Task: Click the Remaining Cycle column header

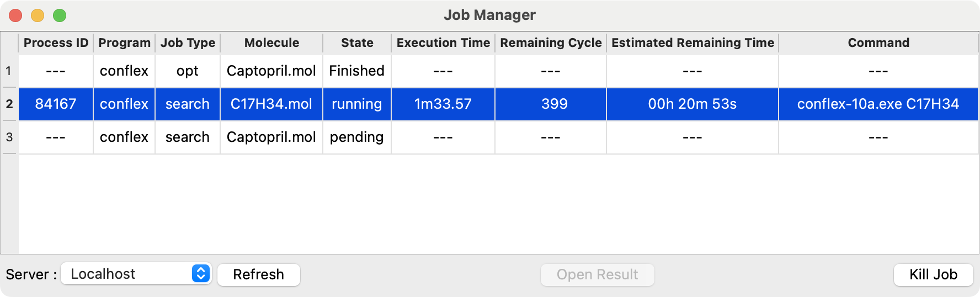Action: pyautogui.click(x=551, y=43)
